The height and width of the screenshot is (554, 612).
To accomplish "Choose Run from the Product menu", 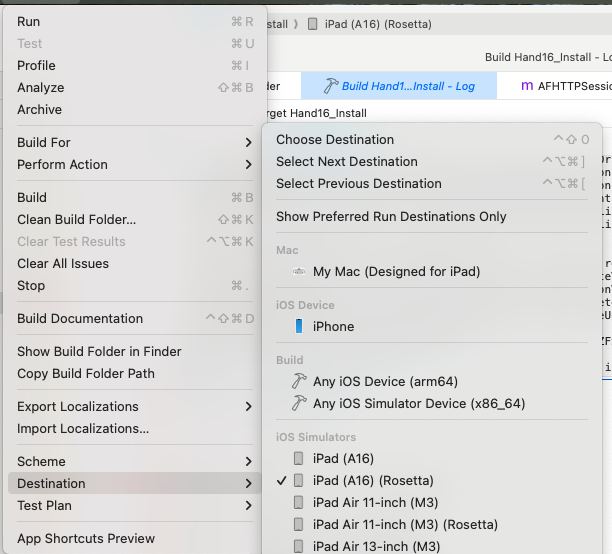I will [135, 21].
